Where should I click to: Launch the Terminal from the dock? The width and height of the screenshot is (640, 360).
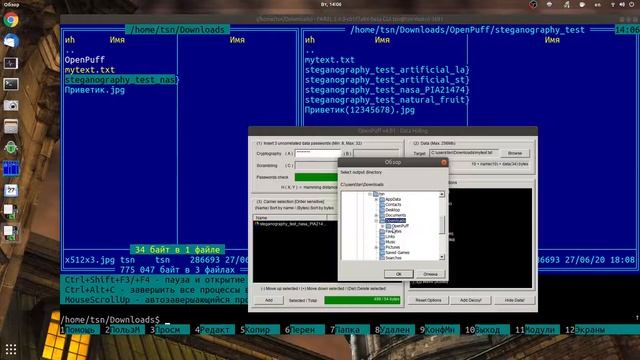coord(11,84)
